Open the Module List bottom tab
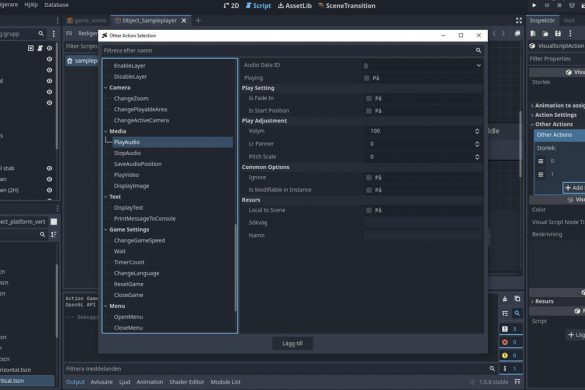Viewport: 585px width, 390px height. point(225,382)
